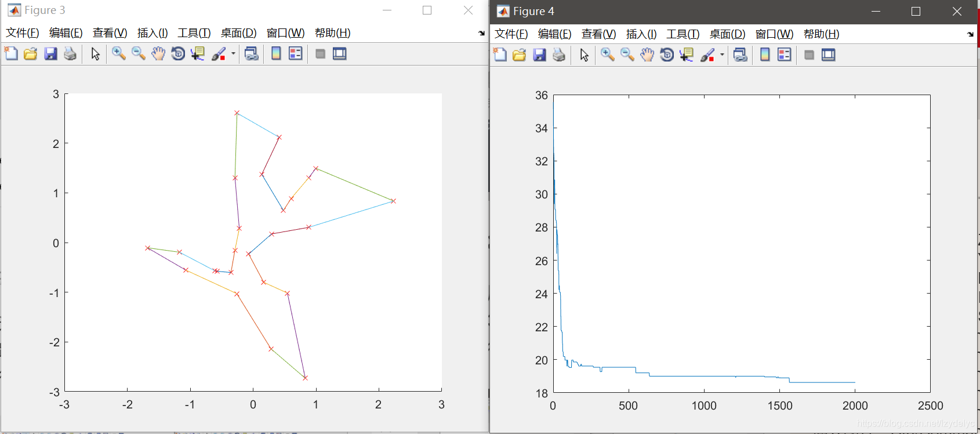Open file icon in Figure 3 toolbar
This screenshot has width=980, height=434.
click(x=31, y=54)
